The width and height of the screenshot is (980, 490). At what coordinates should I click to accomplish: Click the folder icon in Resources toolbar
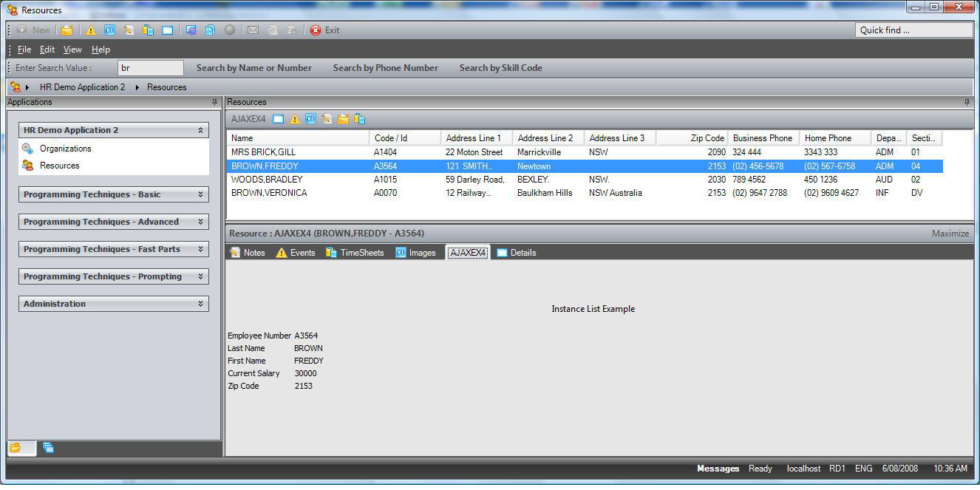(x=343, y=119)
